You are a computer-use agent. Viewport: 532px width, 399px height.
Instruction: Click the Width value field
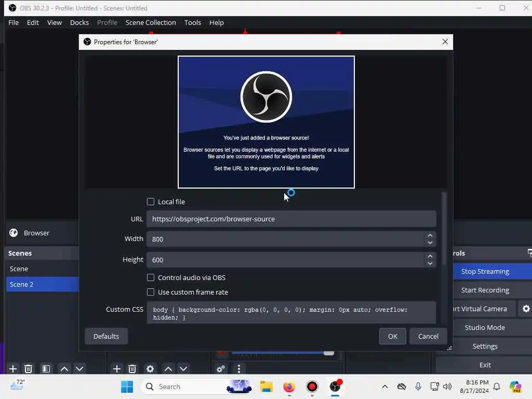pyautogui.click(x=285, y=239)
